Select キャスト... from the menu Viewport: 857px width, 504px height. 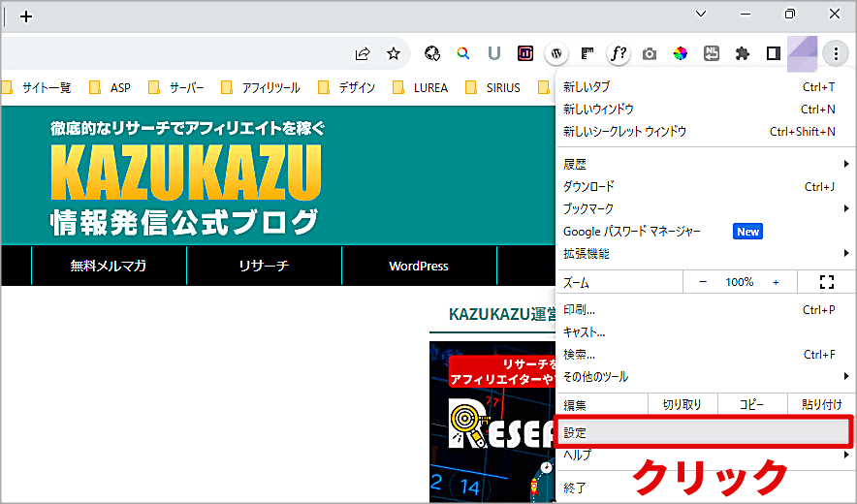[x=706, y=332]
